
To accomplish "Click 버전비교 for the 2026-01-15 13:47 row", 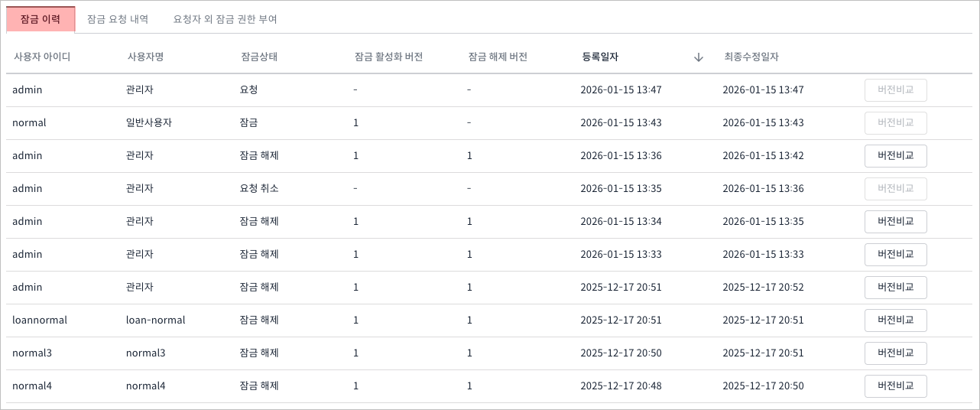I will [x=896, y=90].
